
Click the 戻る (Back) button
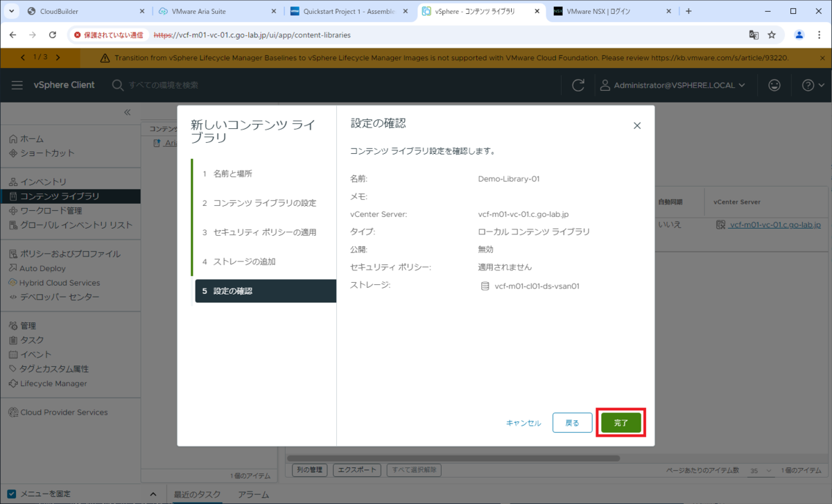tap(572, 423)
